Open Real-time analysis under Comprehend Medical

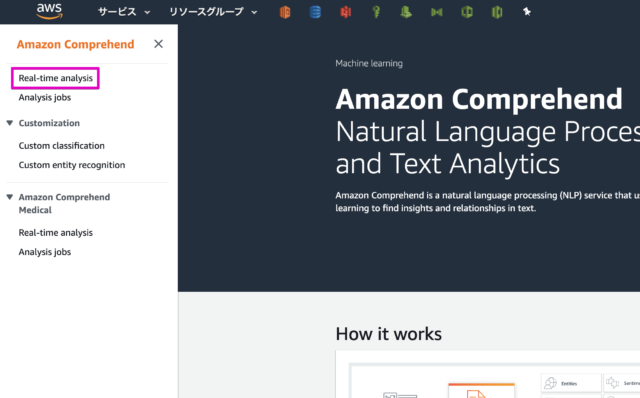(56, 233)
